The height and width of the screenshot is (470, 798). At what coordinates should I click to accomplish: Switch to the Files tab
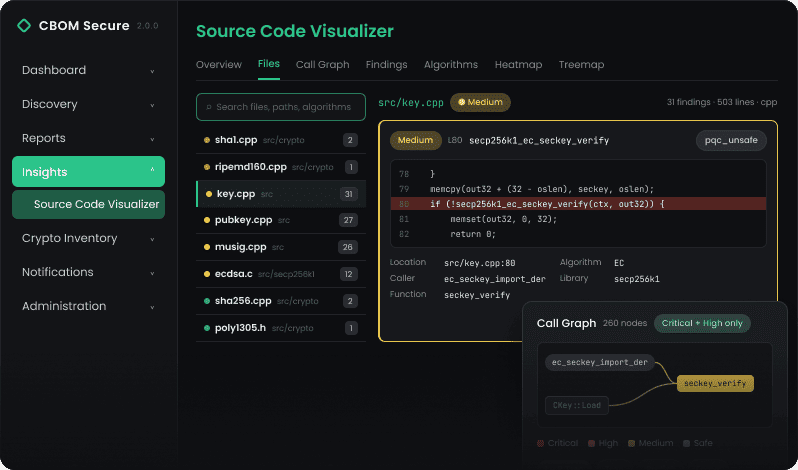[269, 64]
